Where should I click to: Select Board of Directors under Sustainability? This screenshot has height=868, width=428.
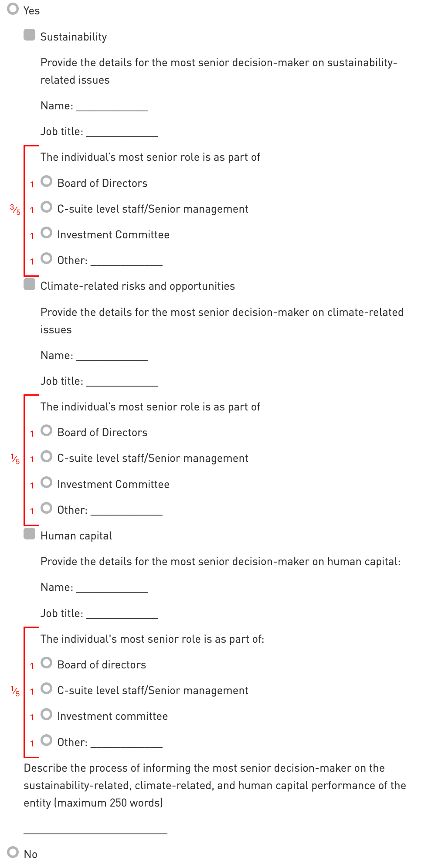pyautogui.click(x=47, y=181)
